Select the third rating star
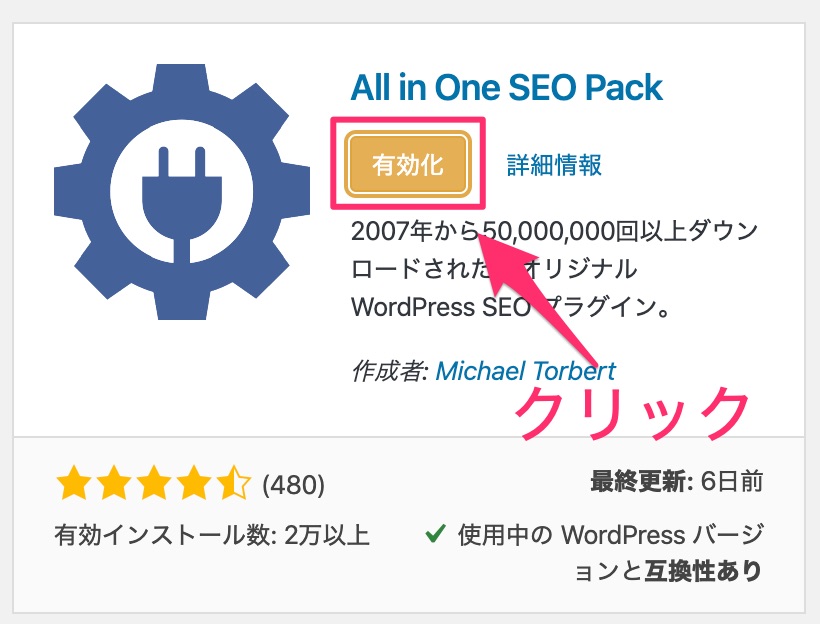The width and height of the screenshot is (820, 624). click(x=153, y=485)
